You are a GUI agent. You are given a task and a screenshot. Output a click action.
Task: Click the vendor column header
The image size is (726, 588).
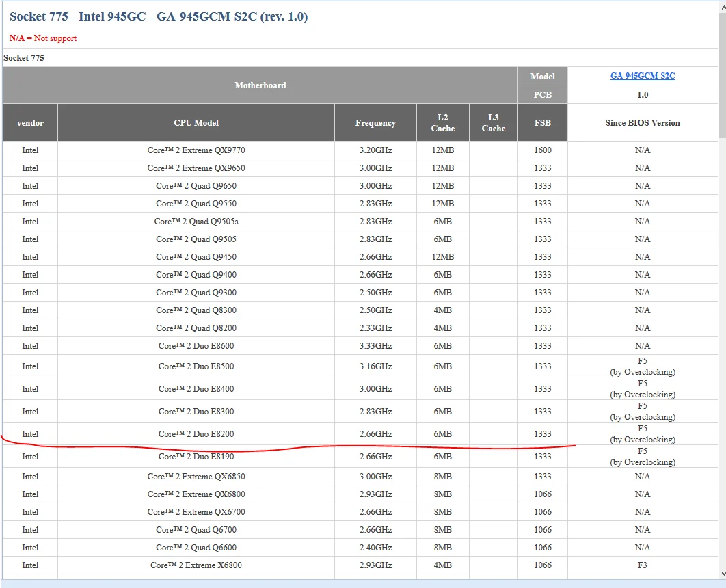(30, 123)
